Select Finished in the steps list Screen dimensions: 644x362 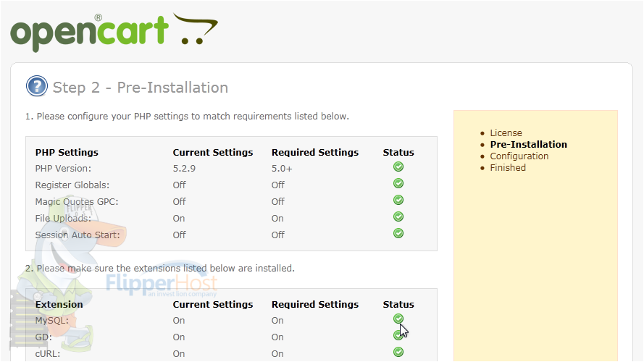pyautogui.click(x=508, y=167)
